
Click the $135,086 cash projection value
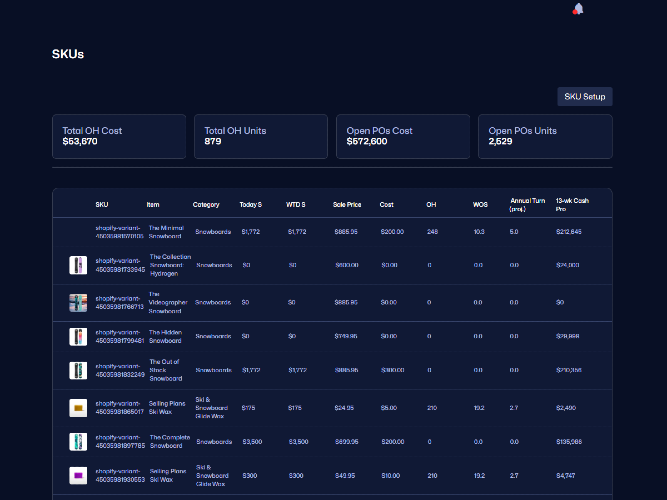tap(569, 442)
